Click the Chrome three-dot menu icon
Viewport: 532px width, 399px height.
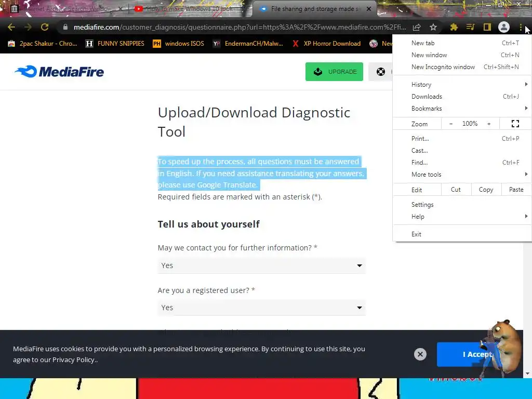[521, 27]
